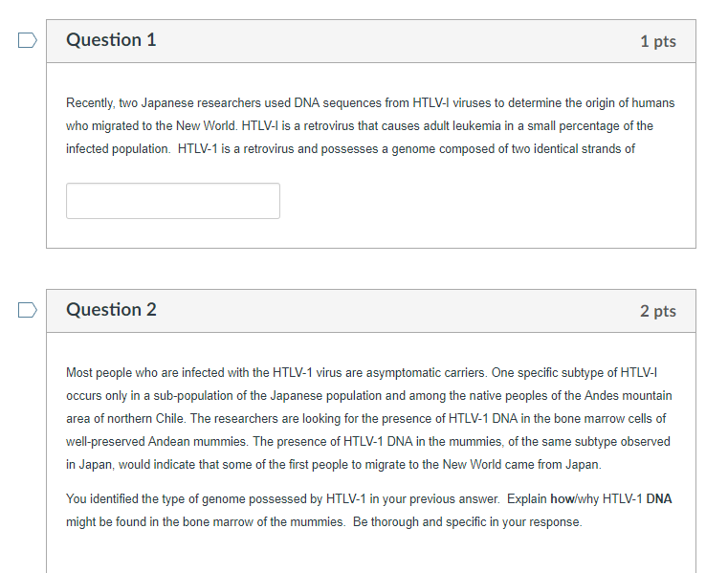Click the line starting "in Japan, would indicate"
Image resolution: width=728 pixels, height=573 pixels.
[333, 465]
